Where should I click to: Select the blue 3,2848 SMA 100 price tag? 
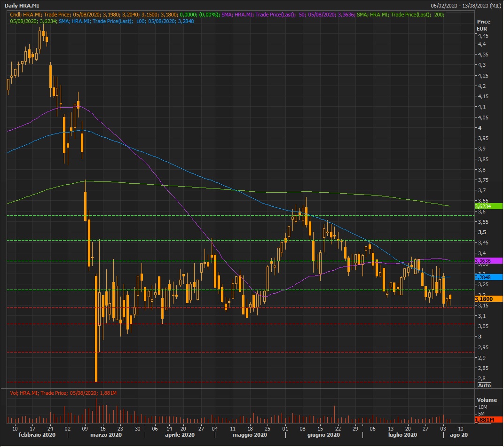tap(488, 277)
